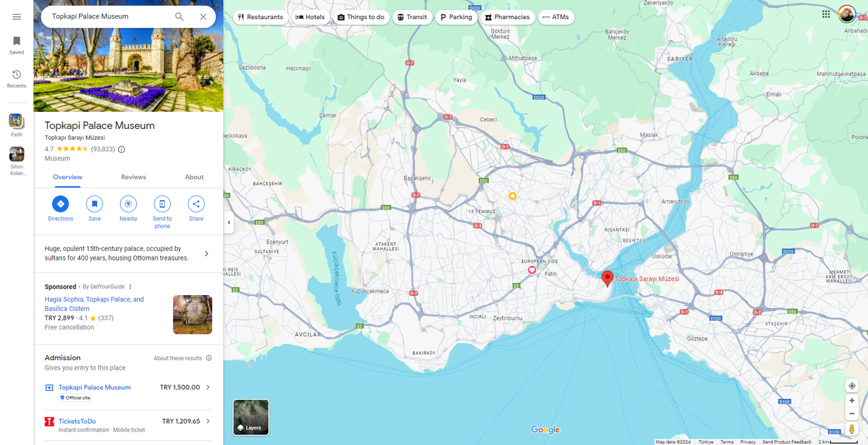Screen dimensions: 868x445
Task: Filter map by Things to do
Action: point(361,17)
